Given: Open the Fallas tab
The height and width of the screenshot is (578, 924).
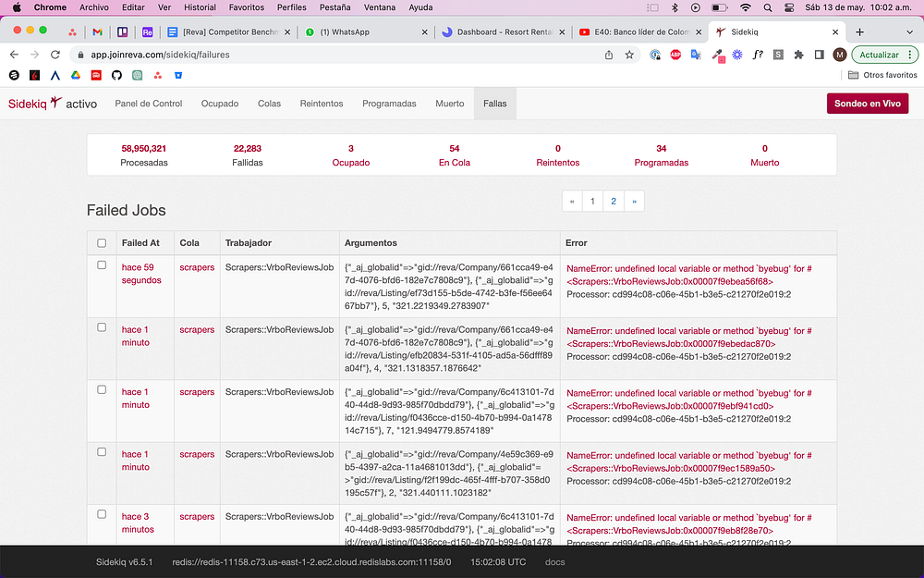Looking at the screenshot, I should [x=495, y=104].
